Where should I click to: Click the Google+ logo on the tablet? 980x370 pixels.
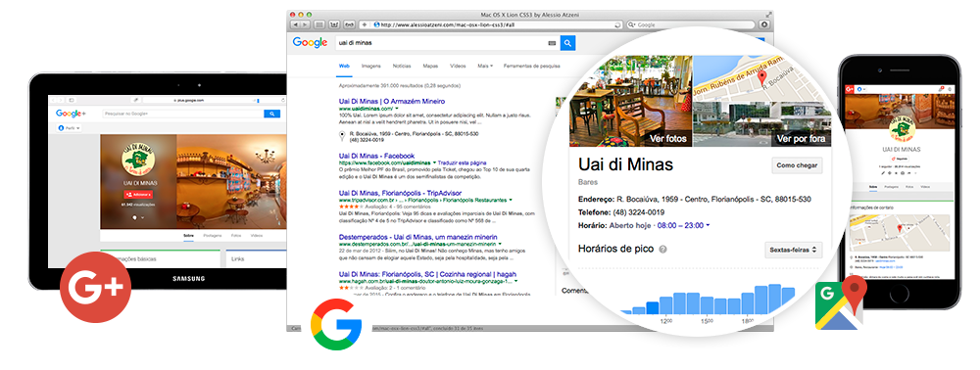coord(71,114)
